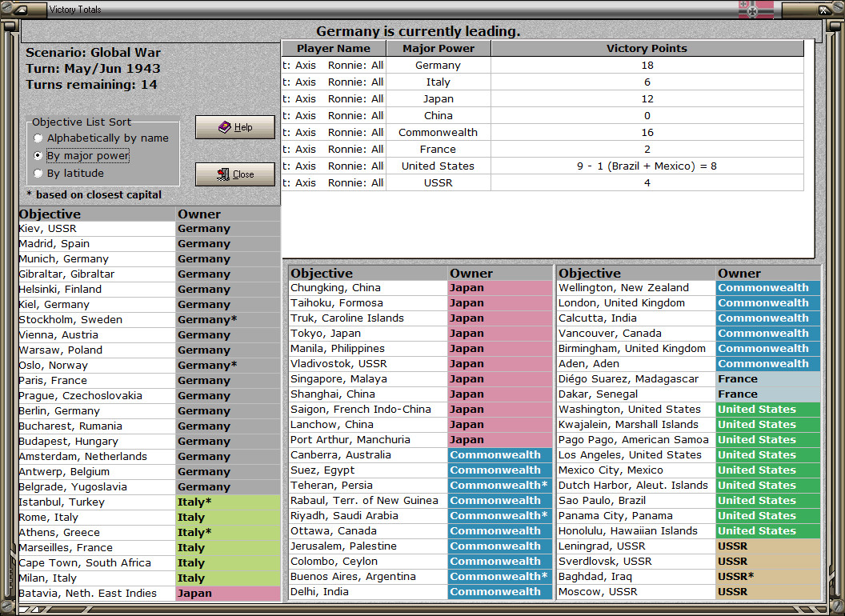Select Germany's victory points value 18
The width and height of the screenshot is (845, 616).
647,66
